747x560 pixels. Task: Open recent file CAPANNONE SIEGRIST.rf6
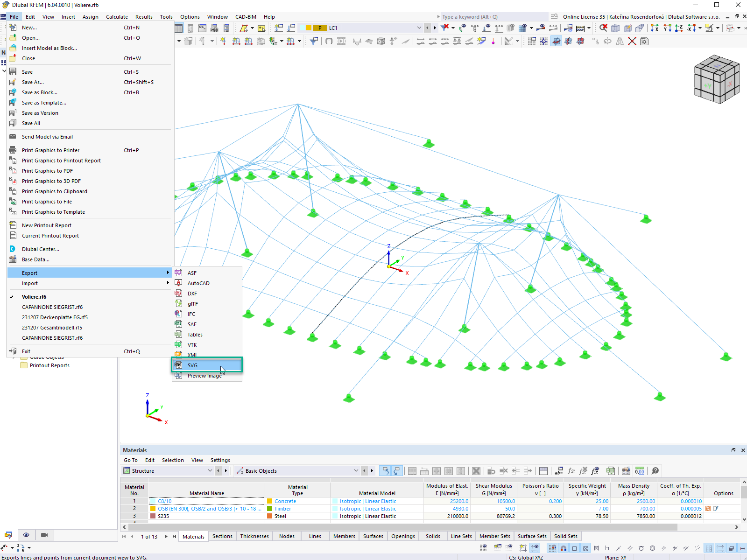(53, 307)
